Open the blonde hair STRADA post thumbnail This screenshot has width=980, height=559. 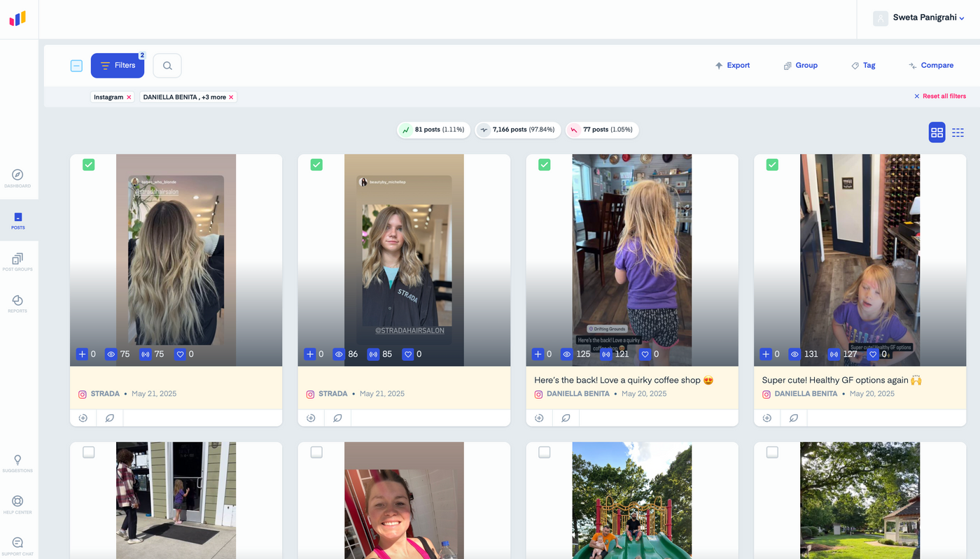176,260
